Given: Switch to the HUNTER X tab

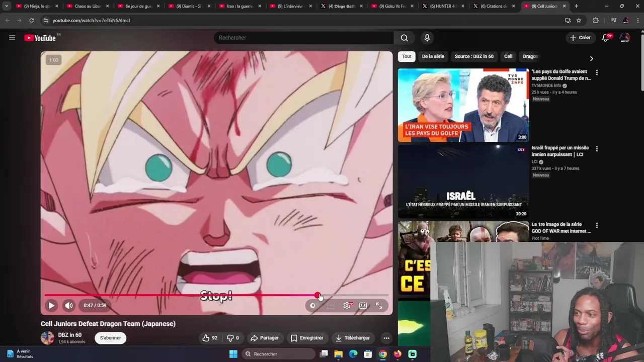Looking at the screenshot, I should pyautogui.click(x=443, y=6).
